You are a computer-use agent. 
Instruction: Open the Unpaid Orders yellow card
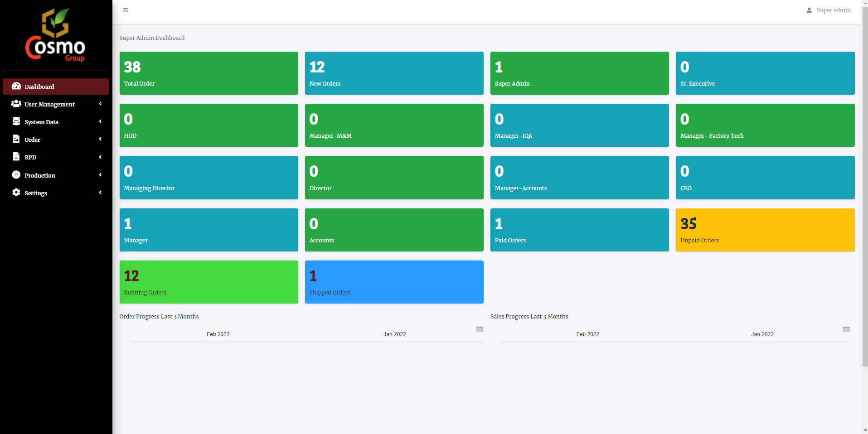click(765, 230)
